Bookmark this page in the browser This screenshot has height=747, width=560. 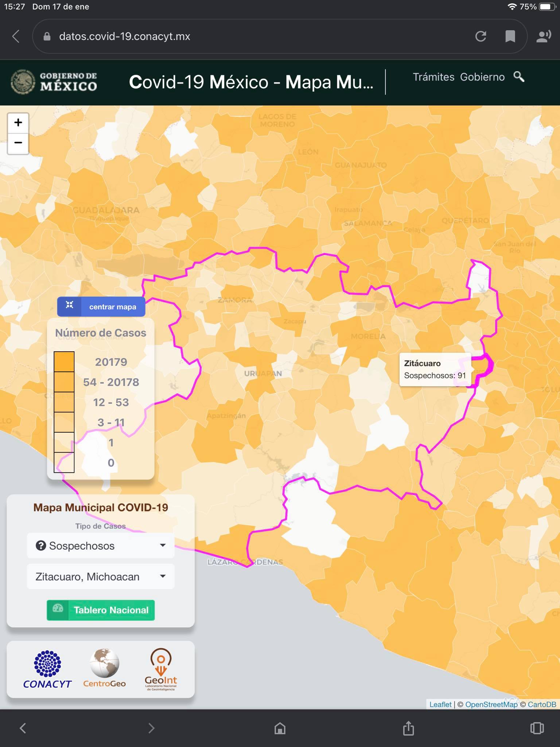[510, 36]
